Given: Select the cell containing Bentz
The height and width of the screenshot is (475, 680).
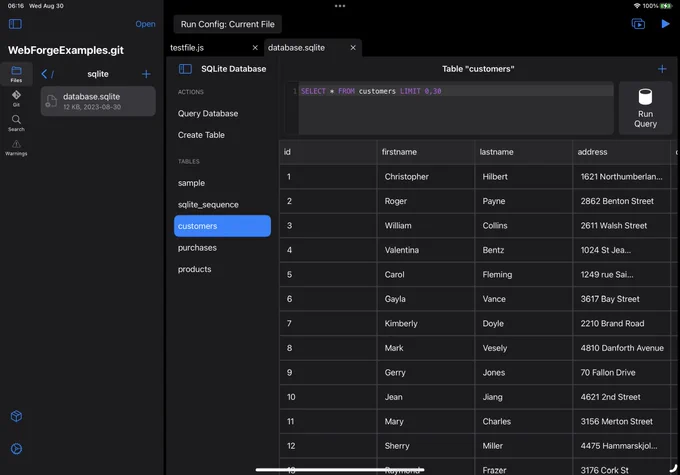Looking at the screenshot, I should [524, 250].
